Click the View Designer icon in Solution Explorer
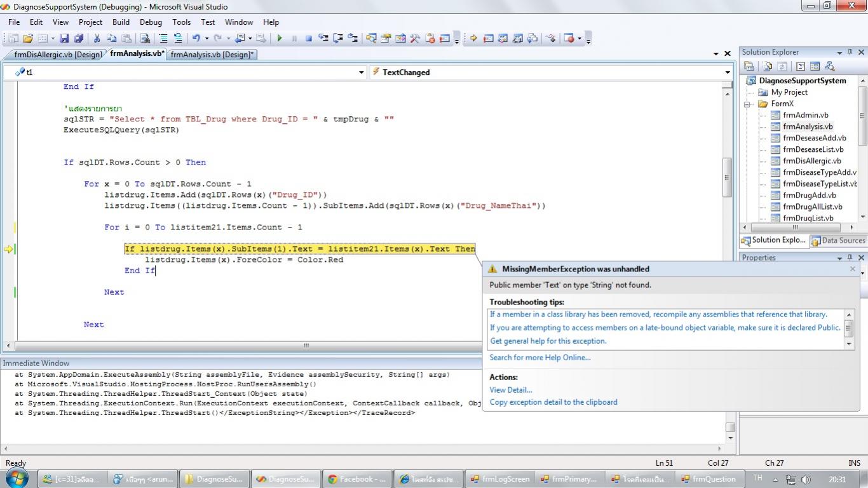This screenshot has width=868, height=488. point(815,66)
